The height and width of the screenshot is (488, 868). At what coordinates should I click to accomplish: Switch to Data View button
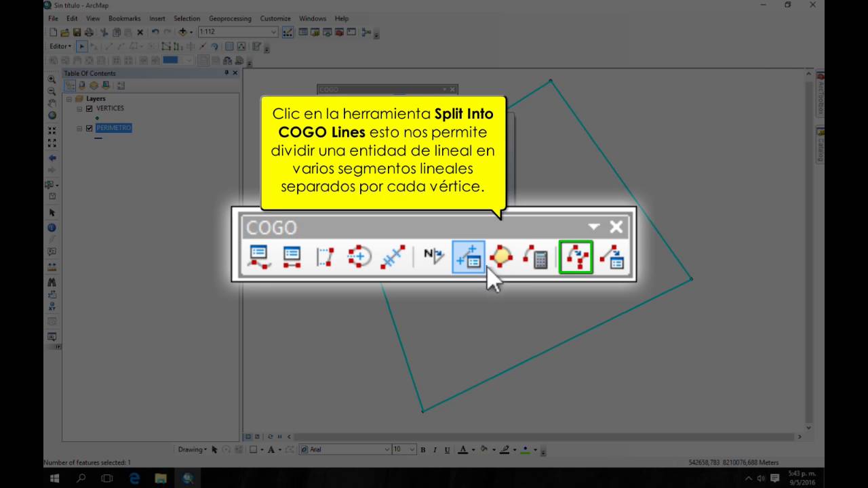(248, 436)
